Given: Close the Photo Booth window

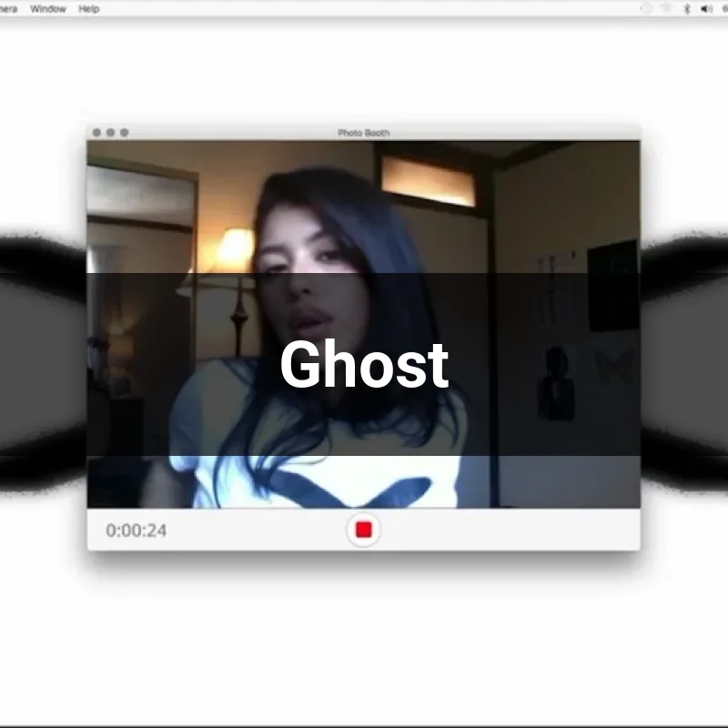Looking at the screenshot, I should [x=96, y=133].
